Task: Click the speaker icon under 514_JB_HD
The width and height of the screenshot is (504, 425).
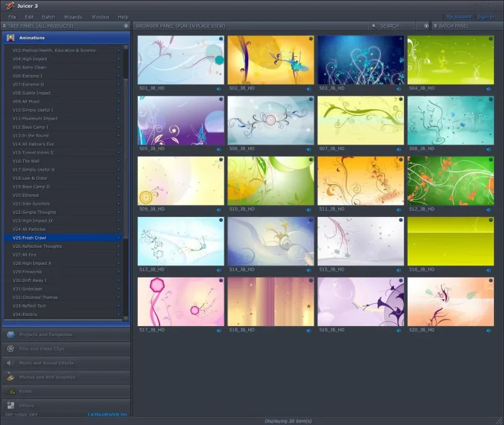Action: pos(309,271)
